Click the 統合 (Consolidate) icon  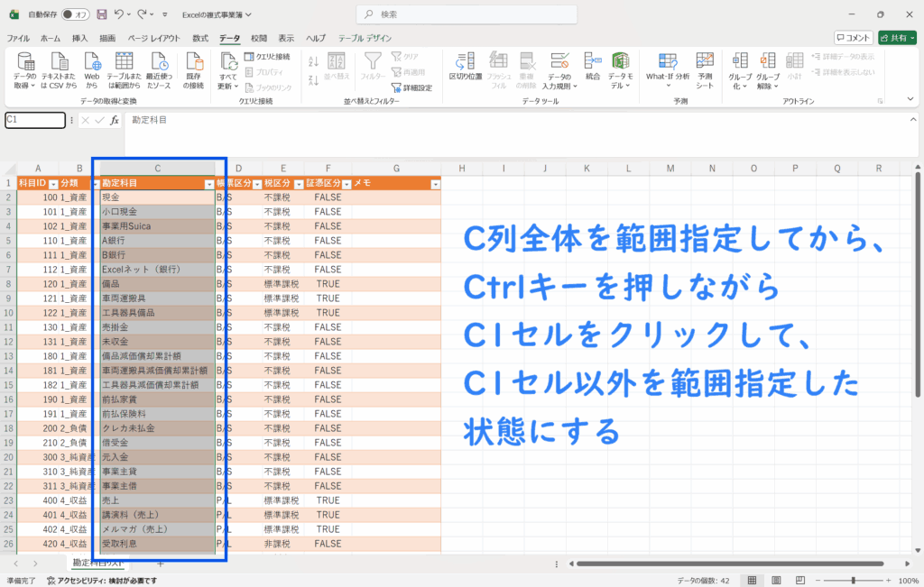[592, 63]
